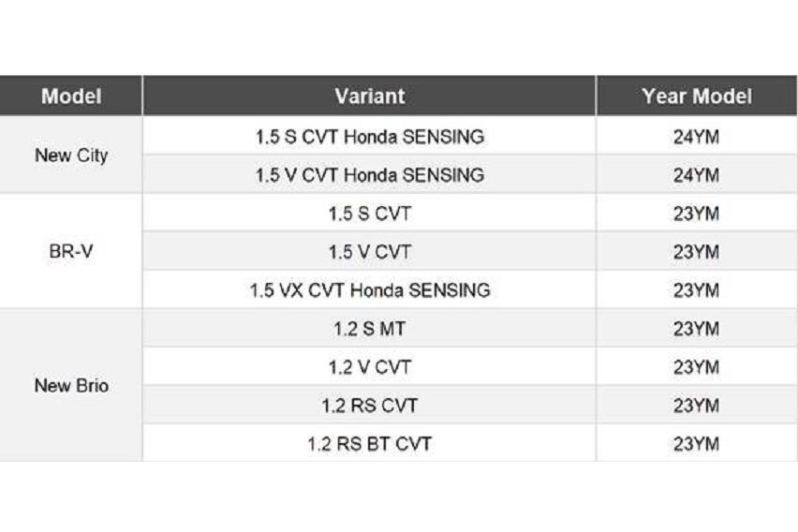Viewport: 798px width, 532px height.
Task: Click the Variant column header
Action: pos(369,96)
